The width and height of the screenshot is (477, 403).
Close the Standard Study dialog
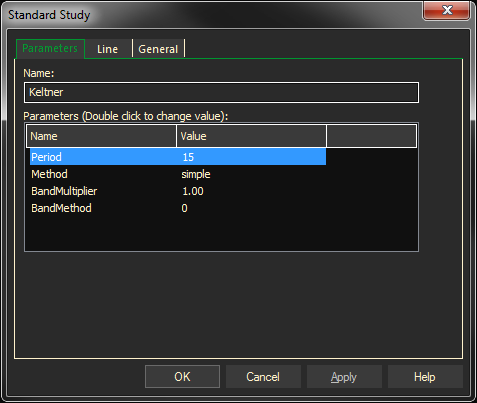click(x=447, y=11)
